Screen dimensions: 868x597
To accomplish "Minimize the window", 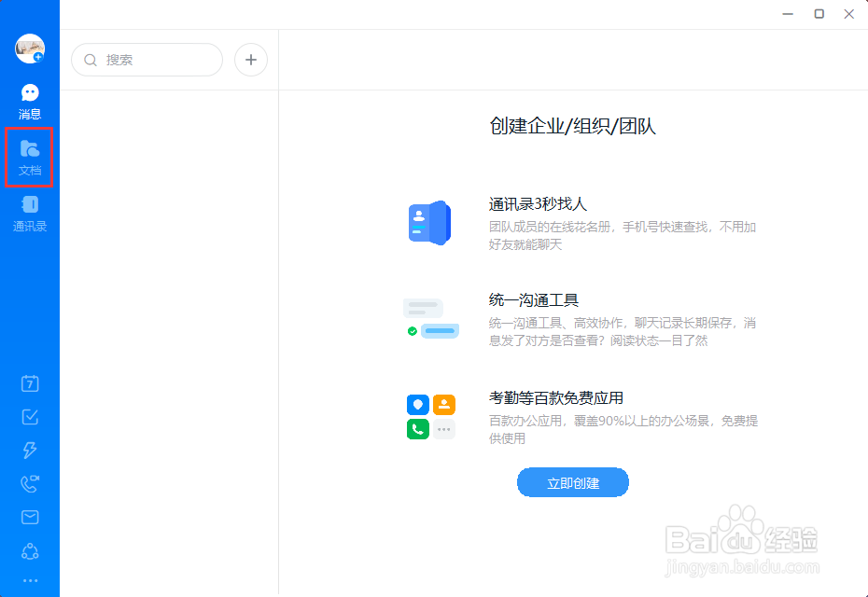I will pos(788,14).
